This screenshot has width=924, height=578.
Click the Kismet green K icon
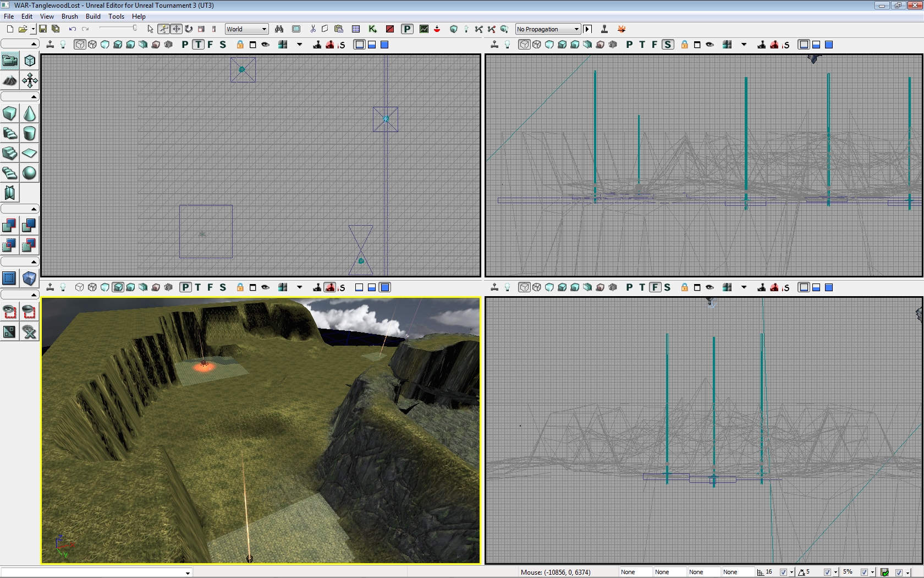373,29
